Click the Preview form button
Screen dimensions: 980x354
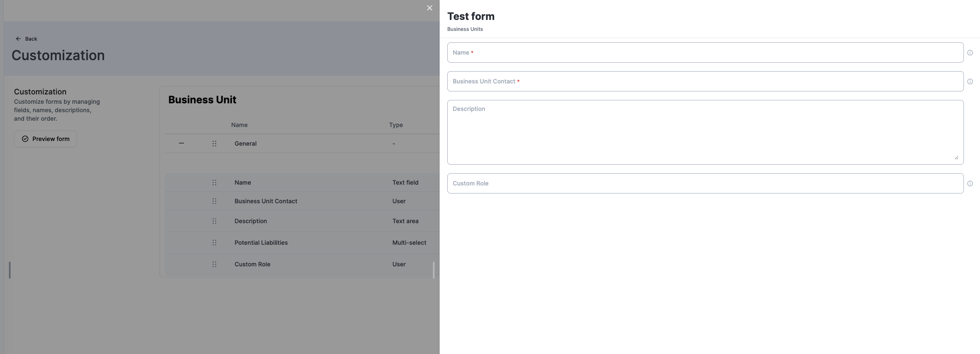click(45, 139)
